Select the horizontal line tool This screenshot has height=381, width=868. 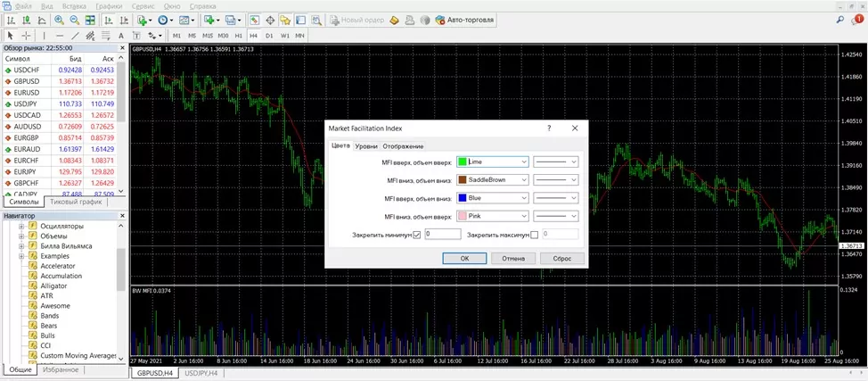pyautogui.click(x=60, y=36)
